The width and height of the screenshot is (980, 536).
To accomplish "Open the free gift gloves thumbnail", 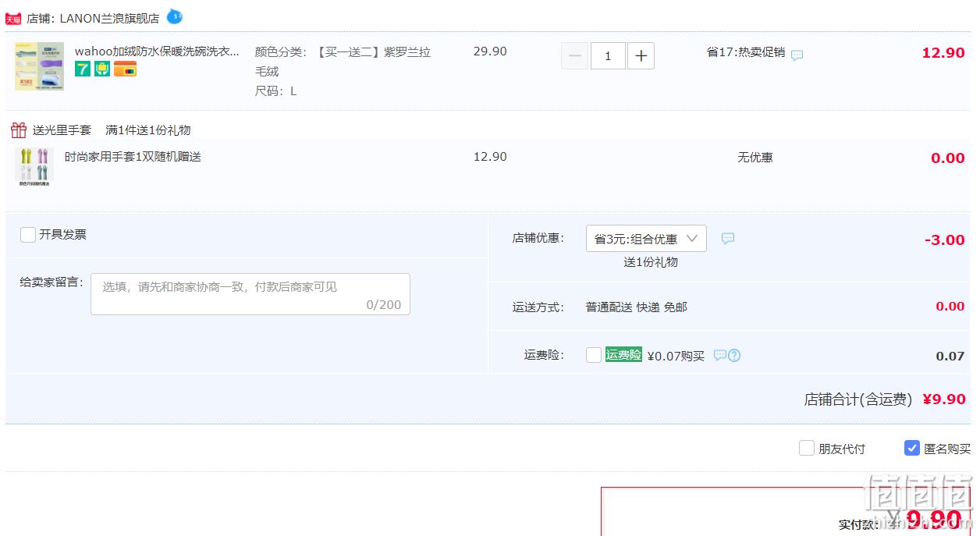I will 34,167.
